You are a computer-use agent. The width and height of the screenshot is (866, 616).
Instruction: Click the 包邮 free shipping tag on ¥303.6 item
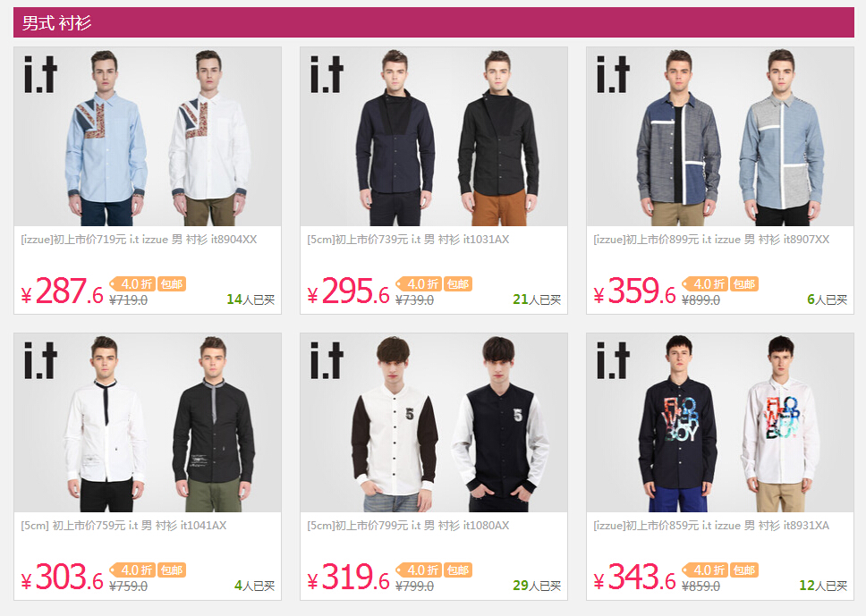(172, 570)
